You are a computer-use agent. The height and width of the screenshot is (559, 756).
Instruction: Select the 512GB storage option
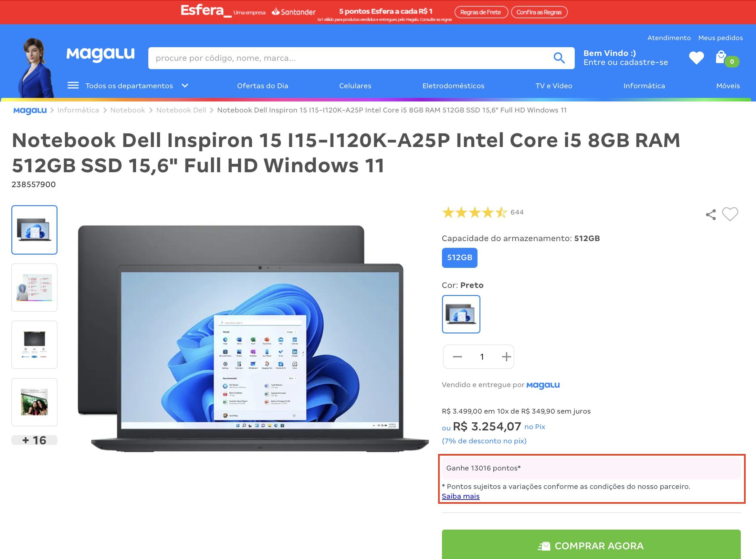coord(459,258)
